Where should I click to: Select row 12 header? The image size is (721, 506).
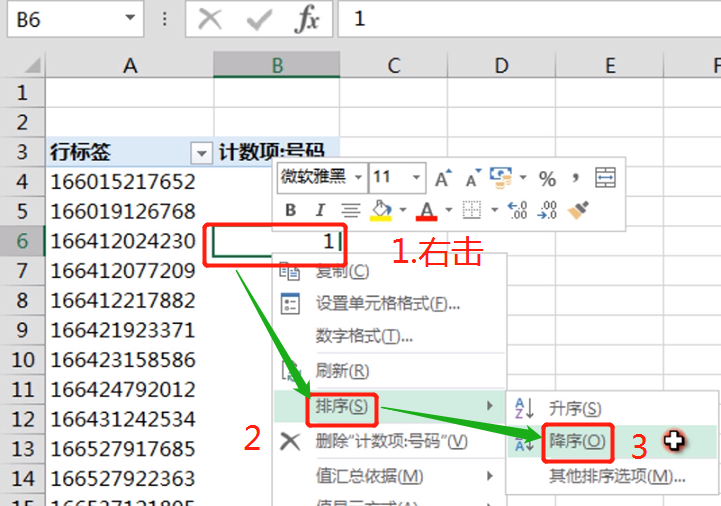(x=22, y=420)
